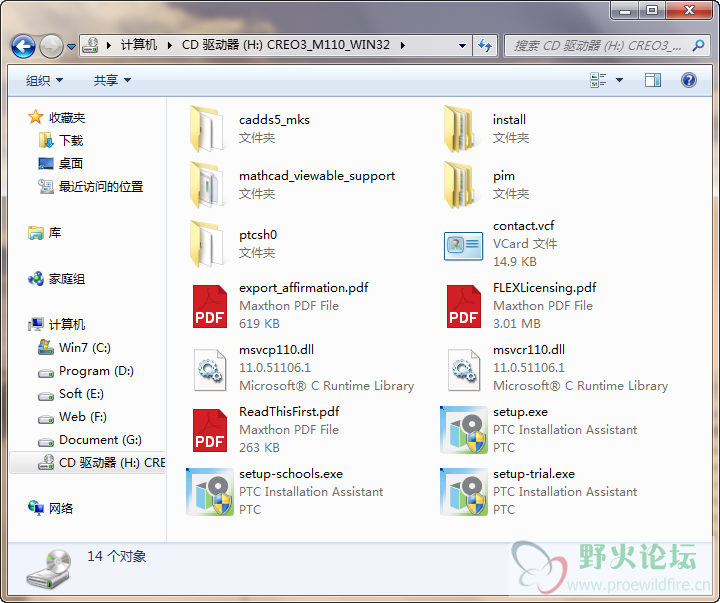Select setup.exe installer icon
Image resolution: width=720 pixels, height=603 pixels.
464,429
